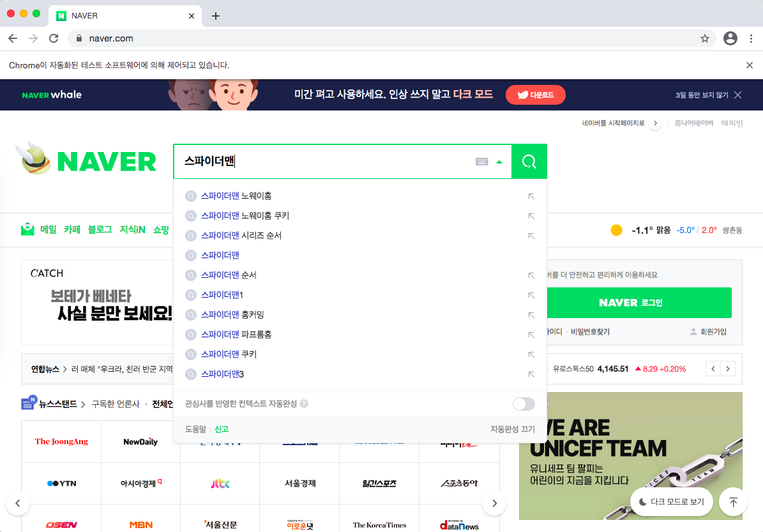Screen dimensions: 763x532
Task: Reload the page in Chrome
Action: pyautogui.click(x=54, y=38)
